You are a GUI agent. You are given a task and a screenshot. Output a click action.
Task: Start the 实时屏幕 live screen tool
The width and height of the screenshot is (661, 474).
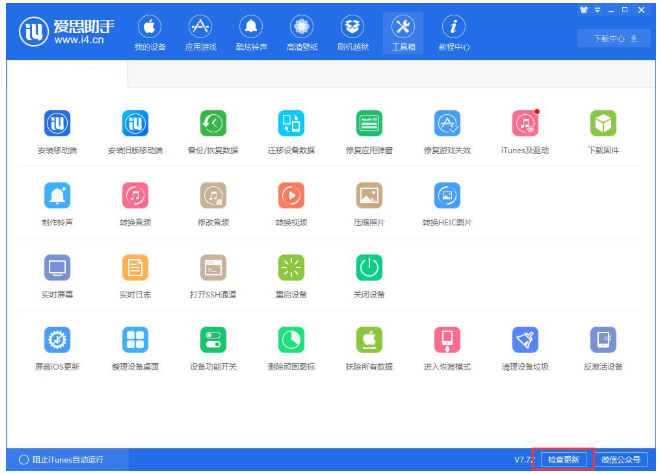tap(57, 276)
